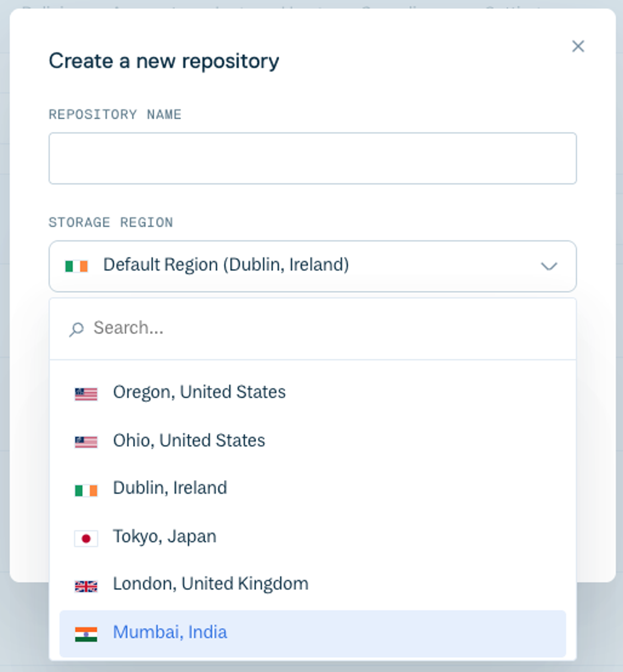Click the Japan flag icon
The height and width of the screenshot is (672, 623).
86,538
